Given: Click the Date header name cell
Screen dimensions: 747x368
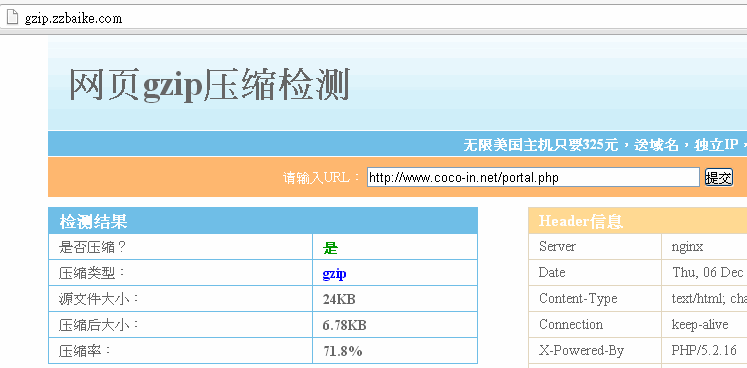Looking at the screenshot, I should pyautogui.click(x=595, y=272).
